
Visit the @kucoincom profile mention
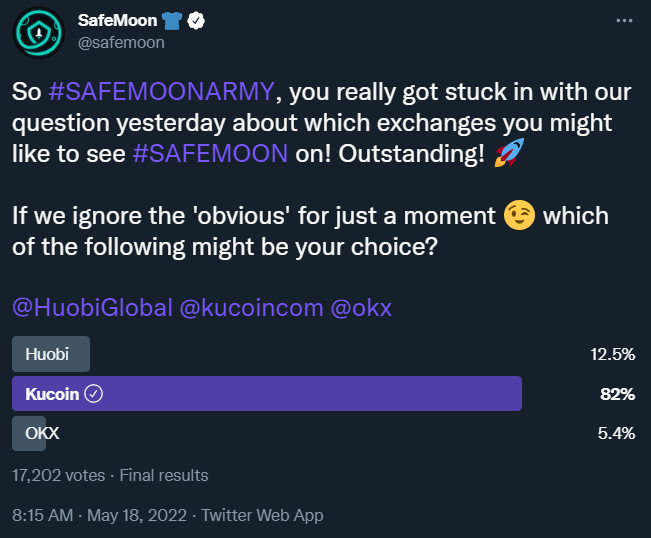coord(251,308)
